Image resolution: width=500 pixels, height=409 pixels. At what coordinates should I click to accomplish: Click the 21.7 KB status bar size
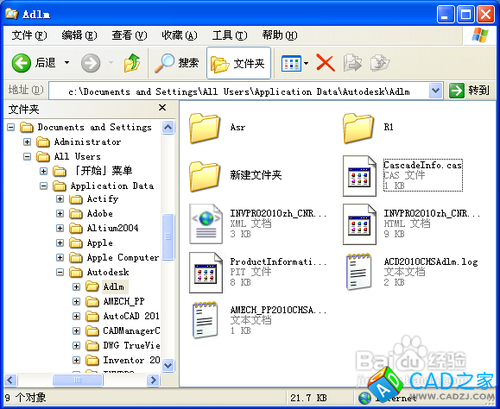[308, 398]
